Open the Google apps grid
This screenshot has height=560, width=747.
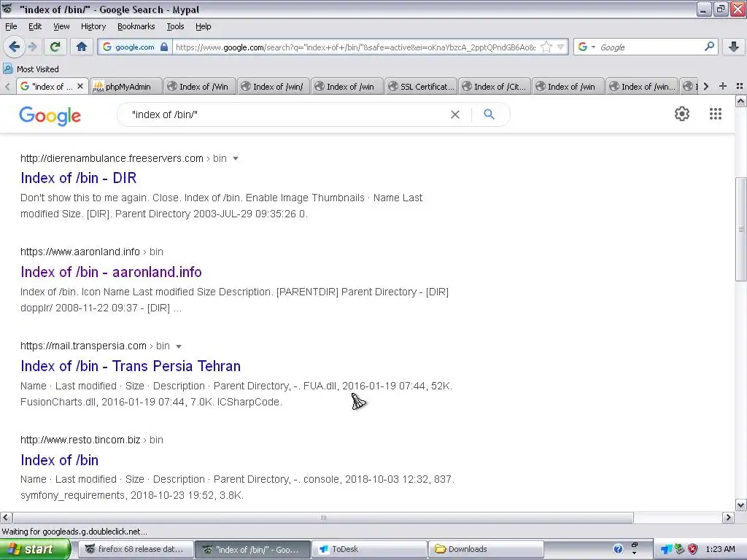(x=715, y=114)
